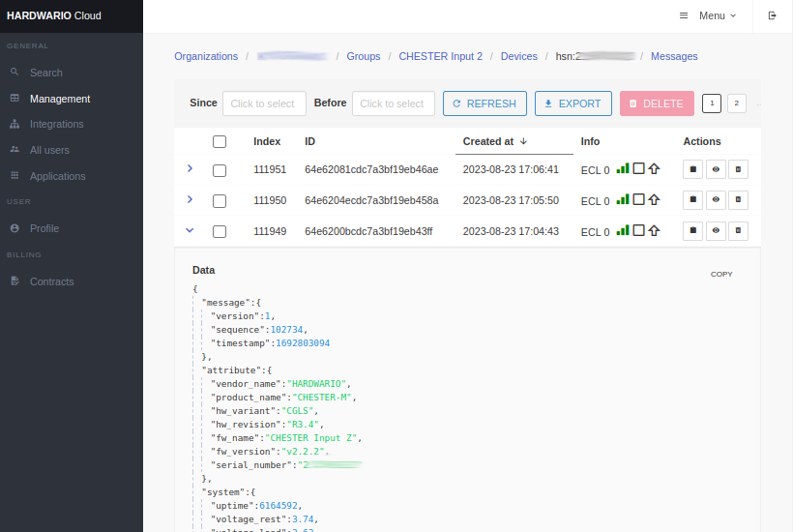793x532 pixels.
Task: Click the trash icon for message 111949
Action: pos(738,231)
